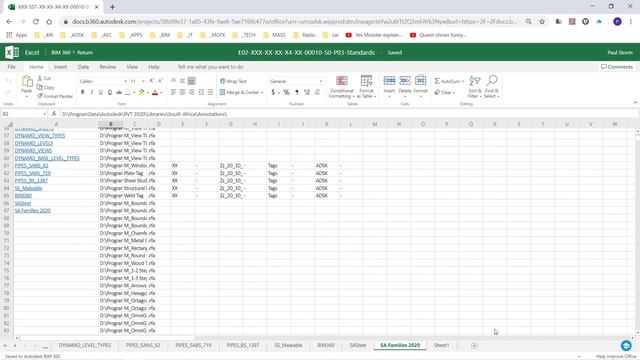Switch to the BIM360 sheet tab
The height and width of the screenshot is (360, 640).
(326, 345)
